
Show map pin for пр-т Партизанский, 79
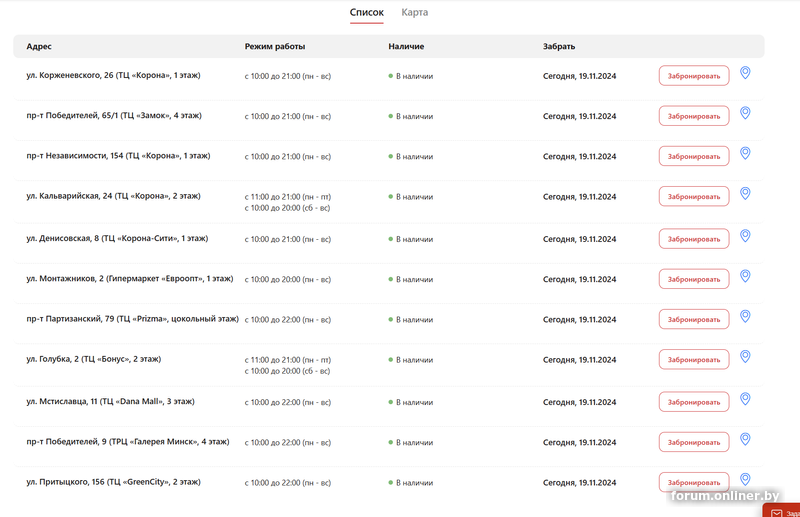pos(745,317)
